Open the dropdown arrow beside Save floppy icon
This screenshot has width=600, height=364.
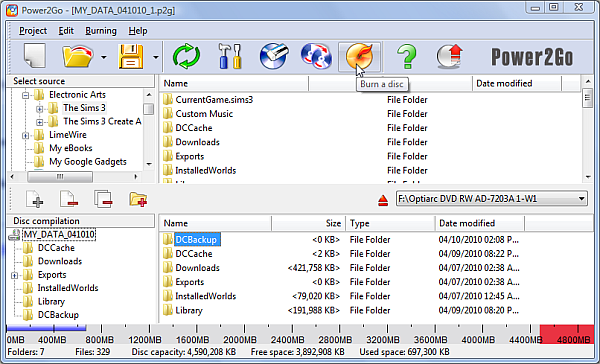[156, 57]
